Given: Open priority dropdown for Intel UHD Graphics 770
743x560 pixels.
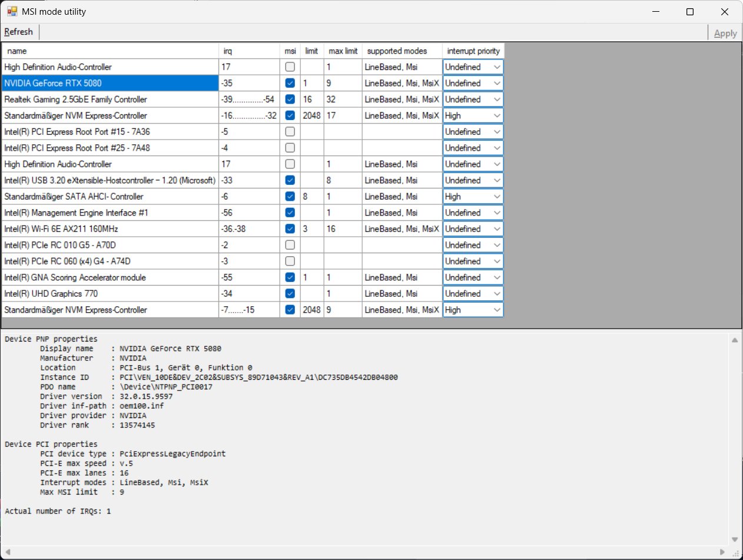Looking at the screenshot, I should click(473, 293).
